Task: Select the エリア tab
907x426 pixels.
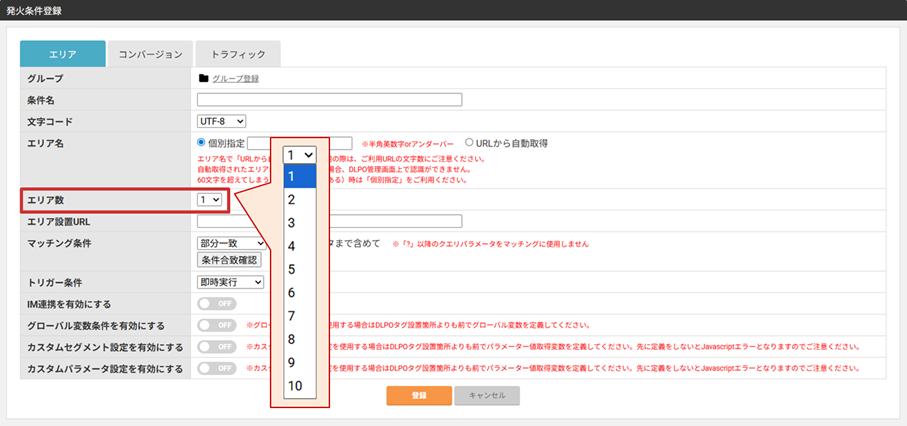Action: (63, 54)
